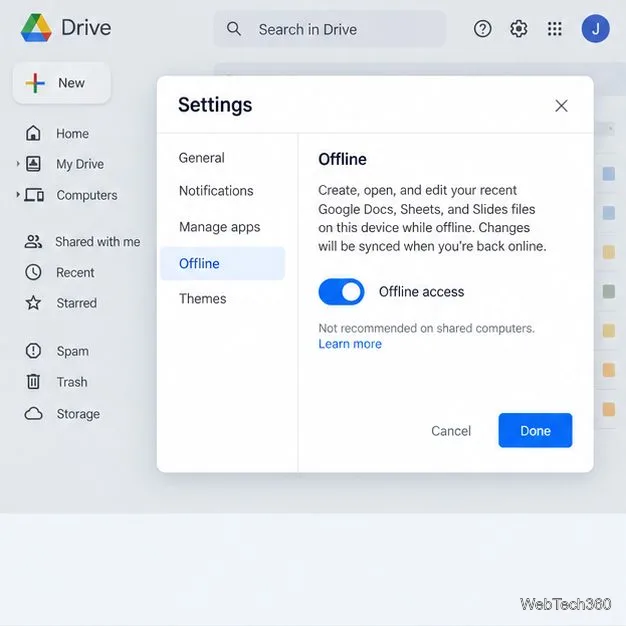Viewport: 626px width, 626px height.
Task: Click the Home house icon
Action: [33, 133]
